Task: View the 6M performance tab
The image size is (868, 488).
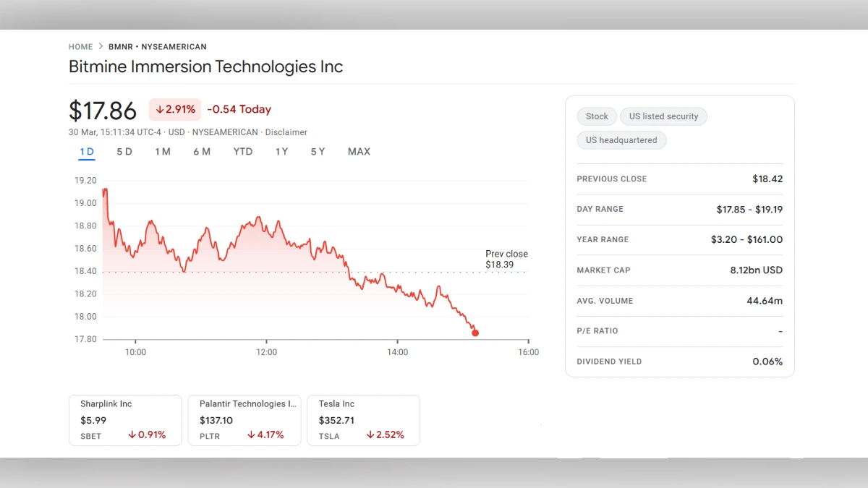Action: pos(202,152)
